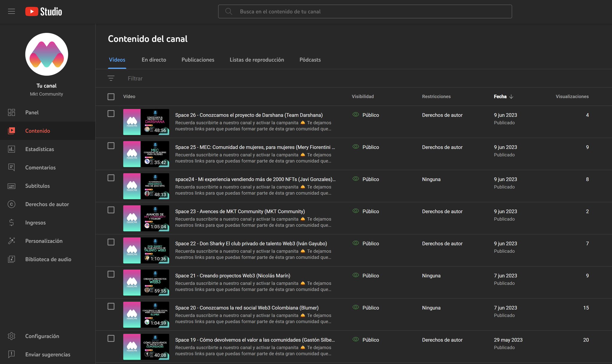
Task: Open Biblioteca de audio
Action: [48, 259]
